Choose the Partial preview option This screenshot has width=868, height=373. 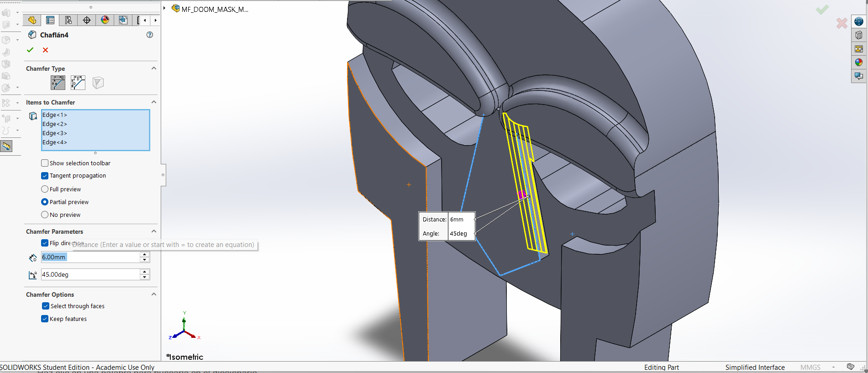pyautogui.click(x=45, y=202)
